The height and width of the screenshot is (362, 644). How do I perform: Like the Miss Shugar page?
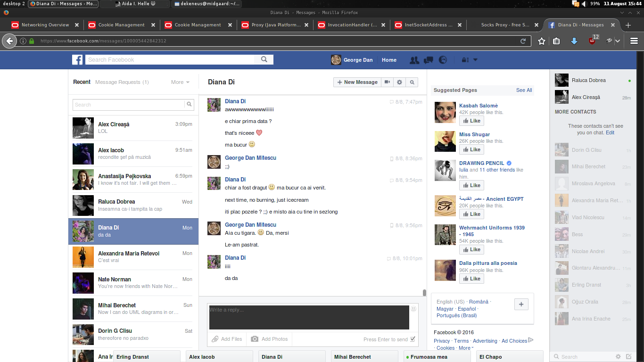(x=471, y=149)
